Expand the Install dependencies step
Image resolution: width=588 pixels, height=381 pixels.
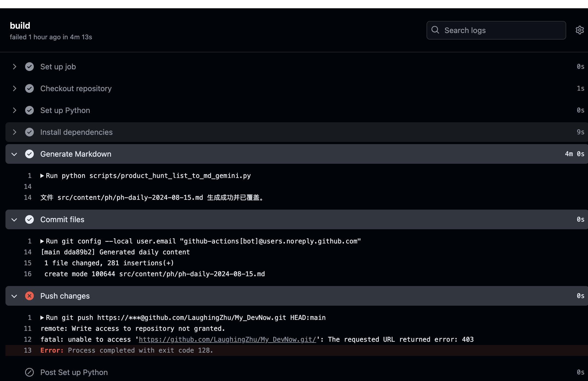tap(14, 132)
